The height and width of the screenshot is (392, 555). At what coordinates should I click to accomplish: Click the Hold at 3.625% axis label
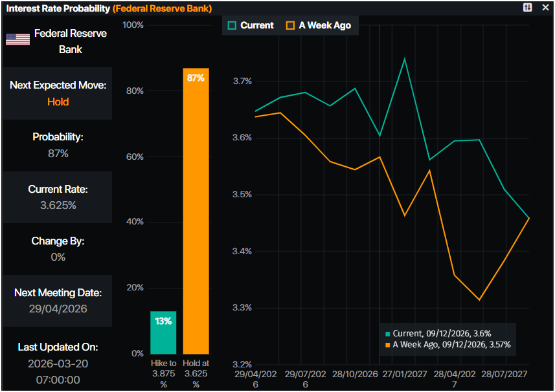pyautogui.click(x=196, y=374)
